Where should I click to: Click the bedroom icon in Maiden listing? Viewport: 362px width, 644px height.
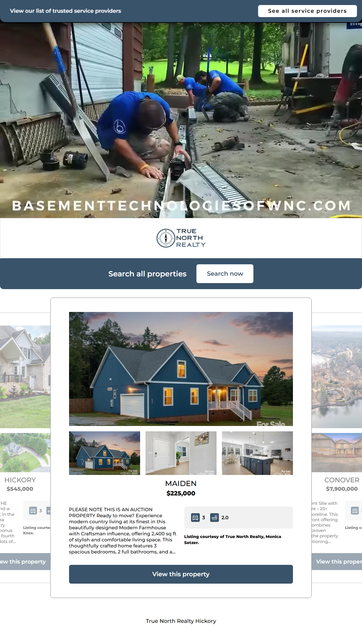coord(195,518)
